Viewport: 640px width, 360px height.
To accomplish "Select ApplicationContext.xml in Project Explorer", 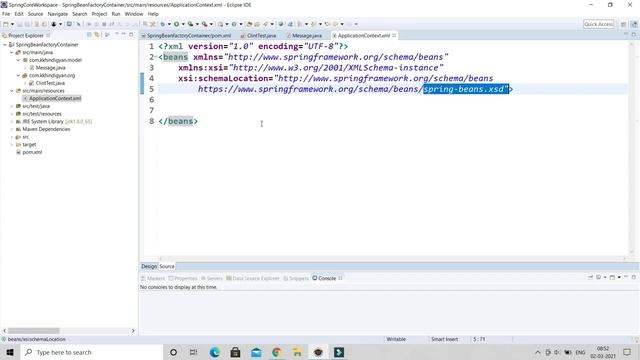I will (55, 98).
